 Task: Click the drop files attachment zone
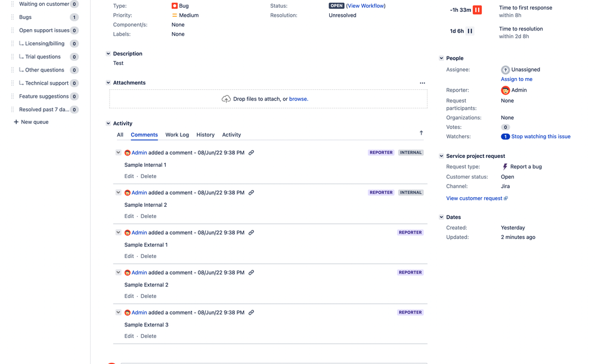[268, 99]
